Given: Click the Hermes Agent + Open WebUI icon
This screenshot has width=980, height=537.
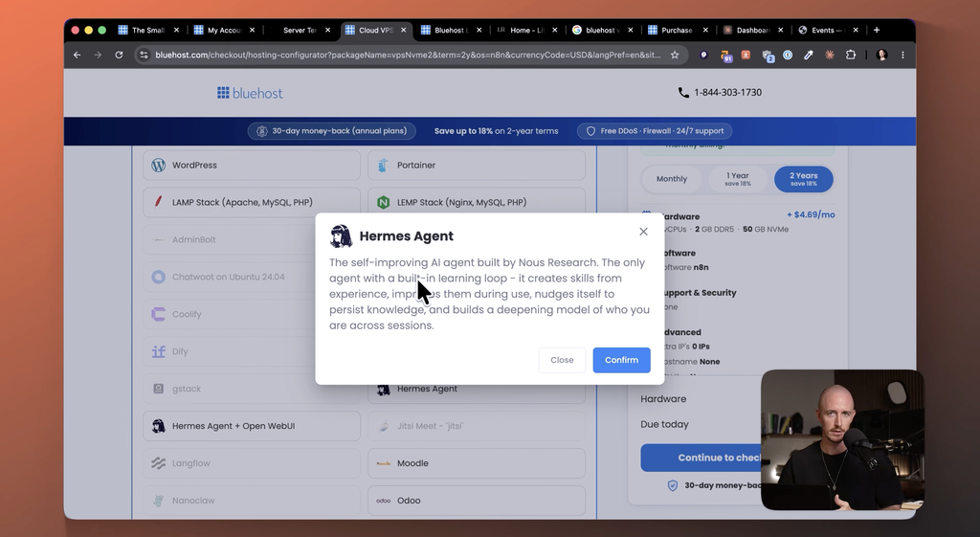Looking at the screenshot, I should tap(159, 426).
